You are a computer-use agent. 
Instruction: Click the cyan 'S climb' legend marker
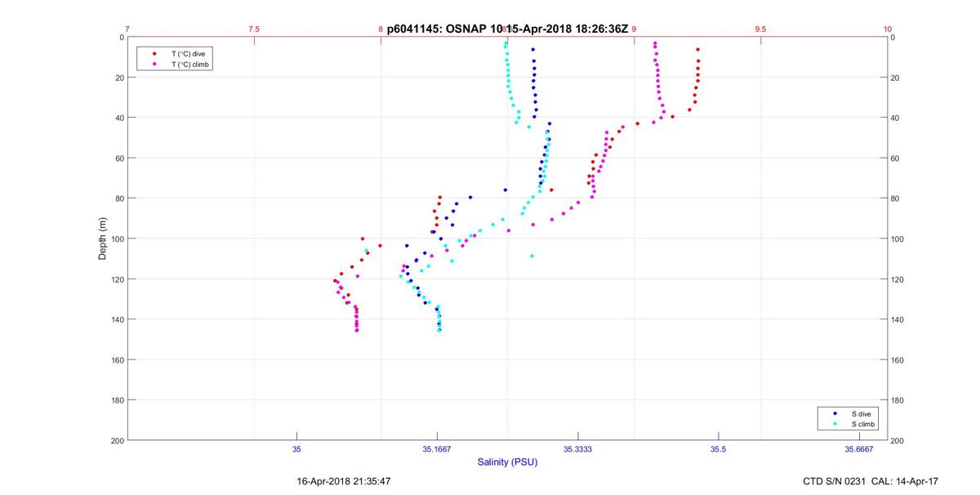pyautogui.click(x=835, y=424)
